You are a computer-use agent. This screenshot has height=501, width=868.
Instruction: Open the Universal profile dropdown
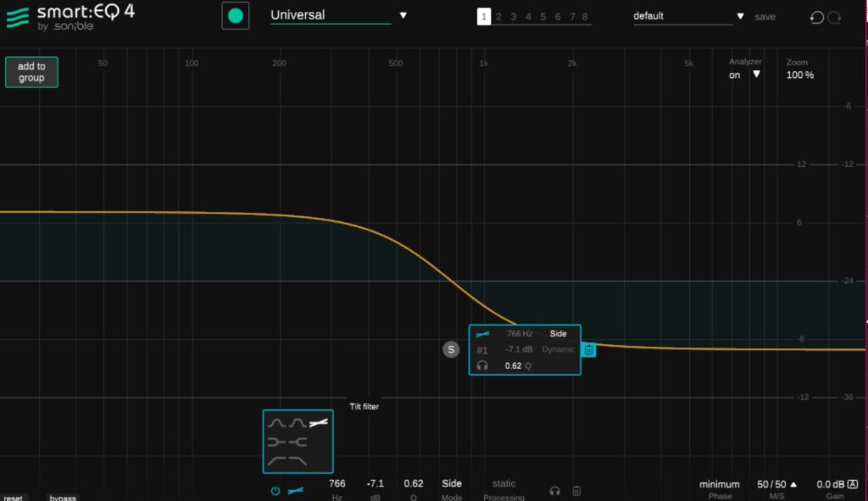403,15
